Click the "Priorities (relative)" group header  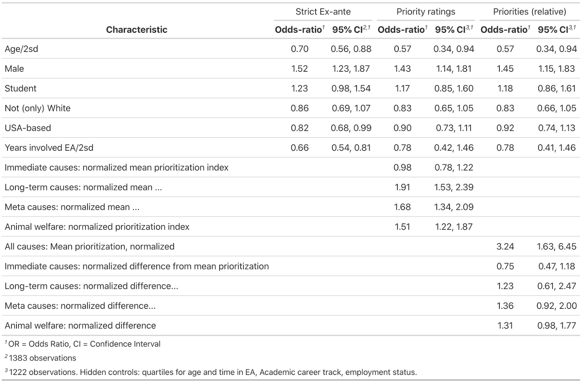pos(529,12)
